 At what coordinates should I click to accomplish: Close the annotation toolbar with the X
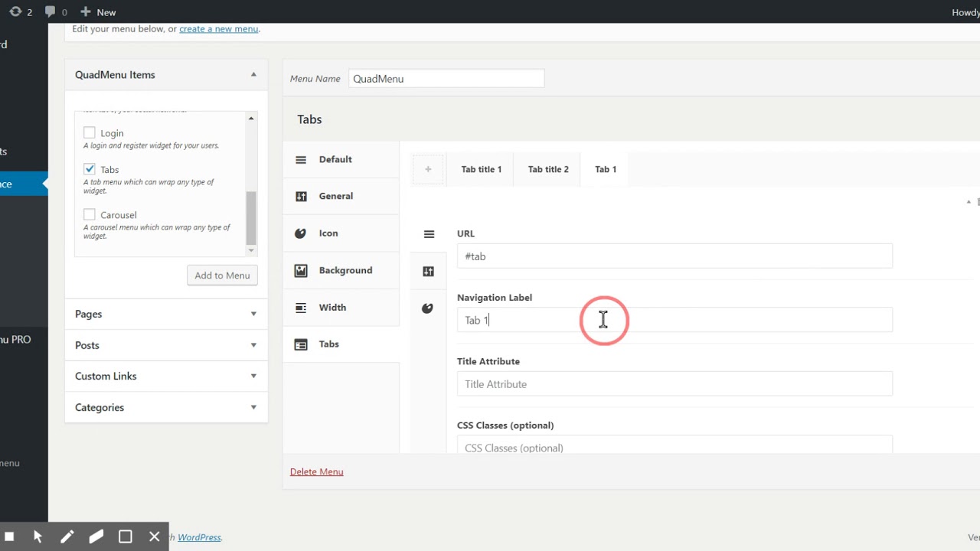click(154, 536)
